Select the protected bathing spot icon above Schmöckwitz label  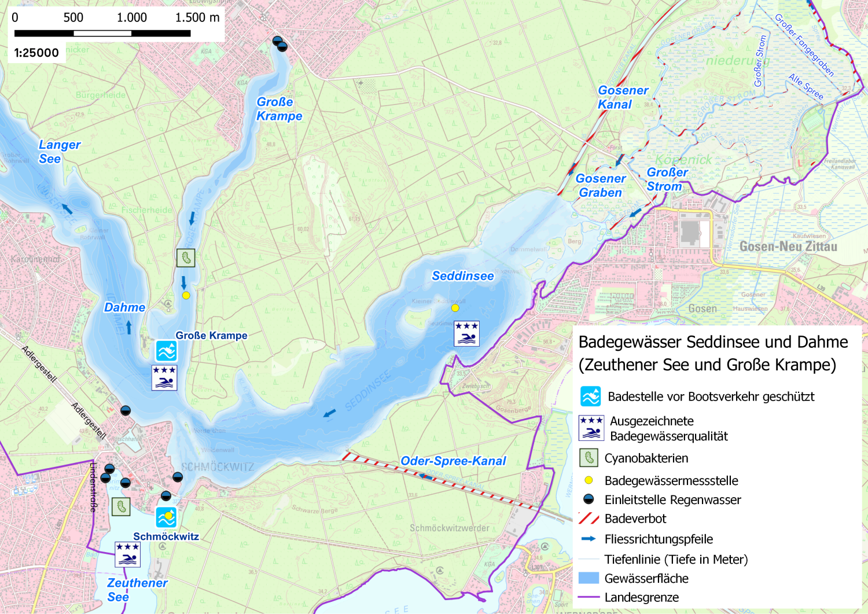[166, 517]
